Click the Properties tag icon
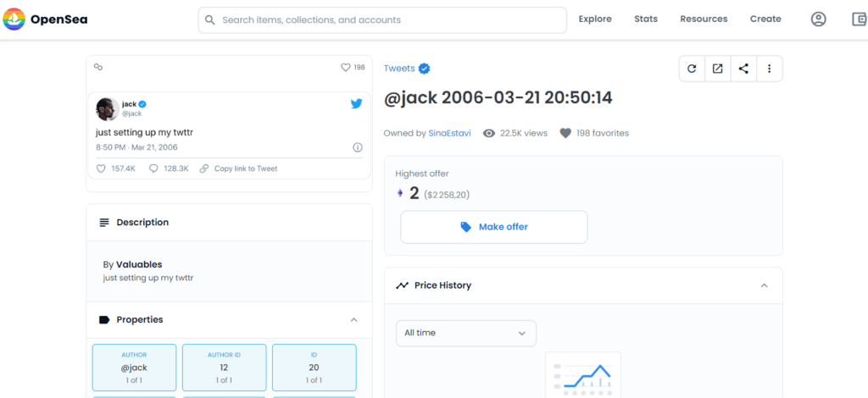The image size is (868, 398). click(x=104, y=319)
